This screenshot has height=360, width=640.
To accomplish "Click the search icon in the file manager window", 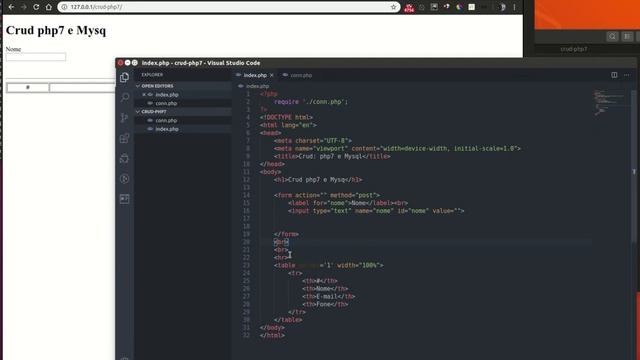I will coord(612,37).
